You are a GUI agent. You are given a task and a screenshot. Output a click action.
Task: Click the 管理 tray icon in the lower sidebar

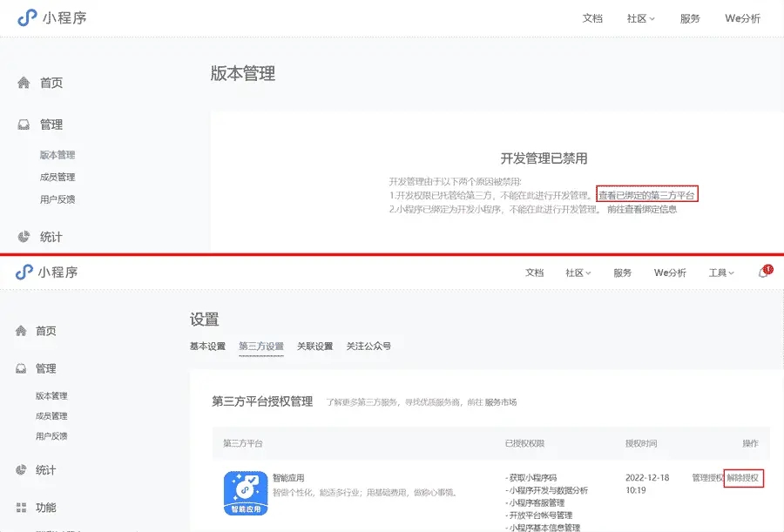click(x=23, y=368)
